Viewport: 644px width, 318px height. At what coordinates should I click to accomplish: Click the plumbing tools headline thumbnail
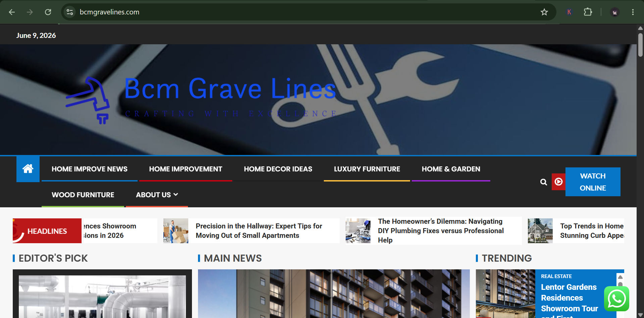358,231
